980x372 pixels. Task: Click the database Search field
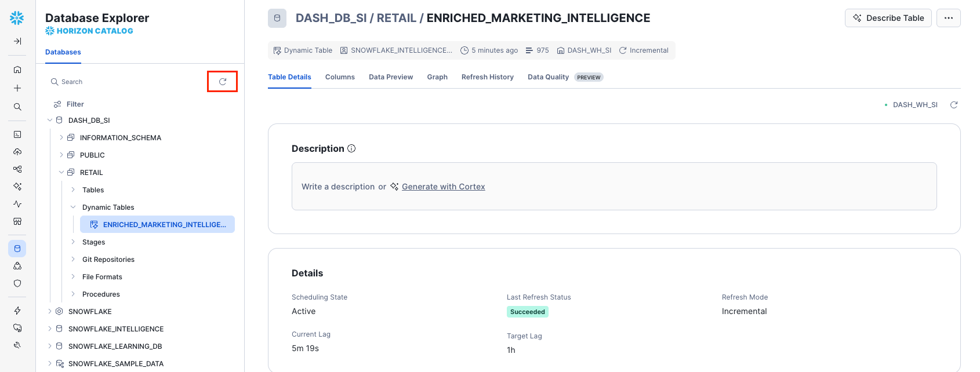tap(128, 82)
